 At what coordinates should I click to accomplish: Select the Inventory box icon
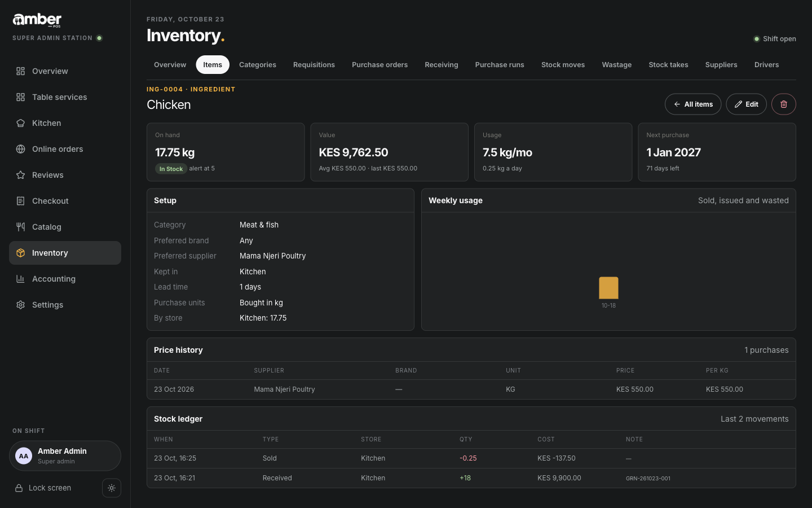(20, 253)
